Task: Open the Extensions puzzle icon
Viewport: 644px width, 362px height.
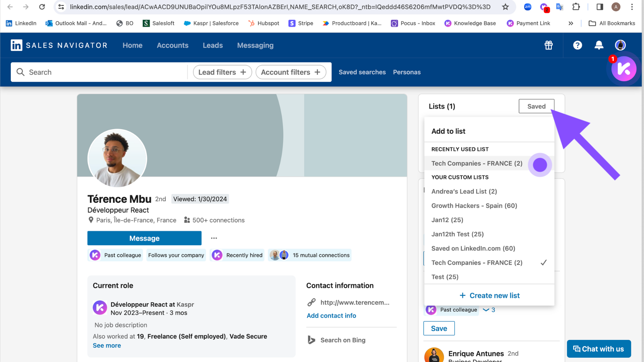Action: pos(576,7)
